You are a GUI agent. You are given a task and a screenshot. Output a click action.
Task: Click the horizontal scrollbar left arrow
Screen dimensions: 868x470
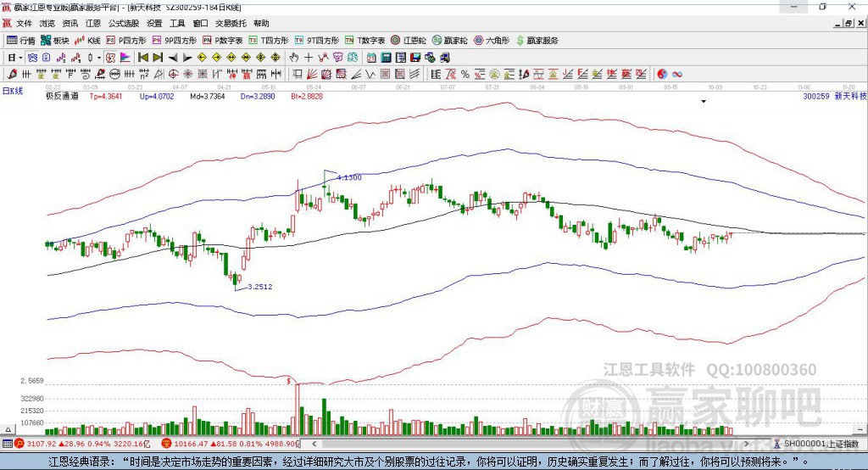[314, 444]
